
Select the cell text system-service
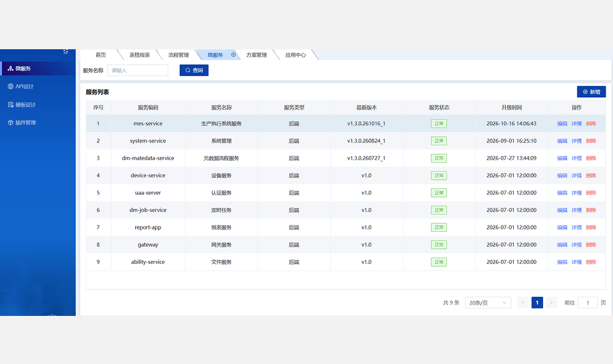[148, 141]
